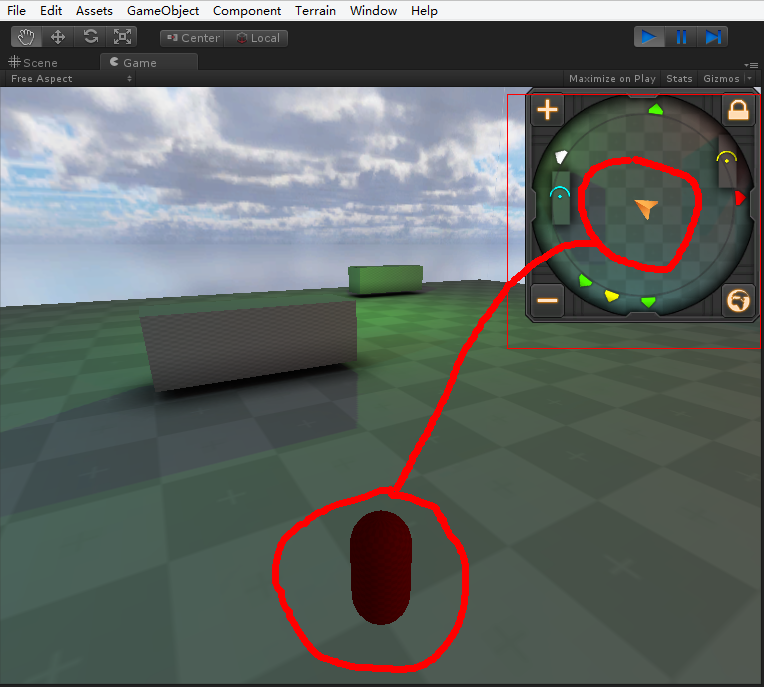Switch to the Scene tab

tap(33, 63)
